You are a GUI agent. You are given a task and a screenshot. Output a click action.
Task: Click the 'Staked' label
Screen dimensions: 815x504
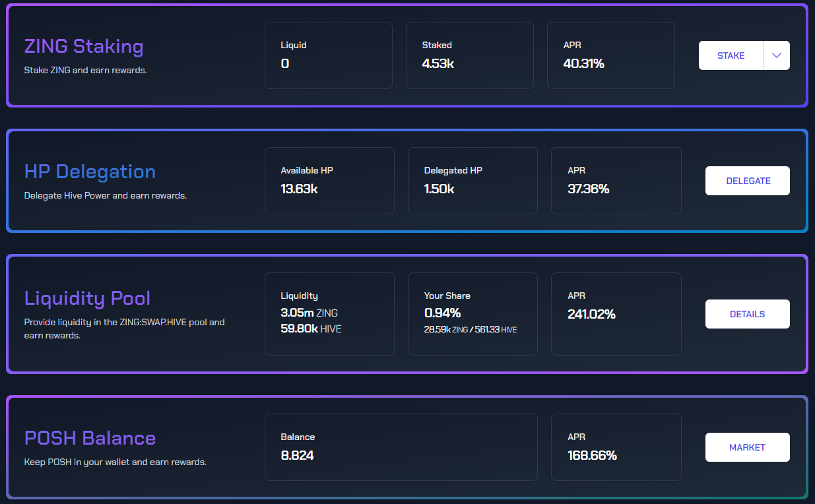437,45
